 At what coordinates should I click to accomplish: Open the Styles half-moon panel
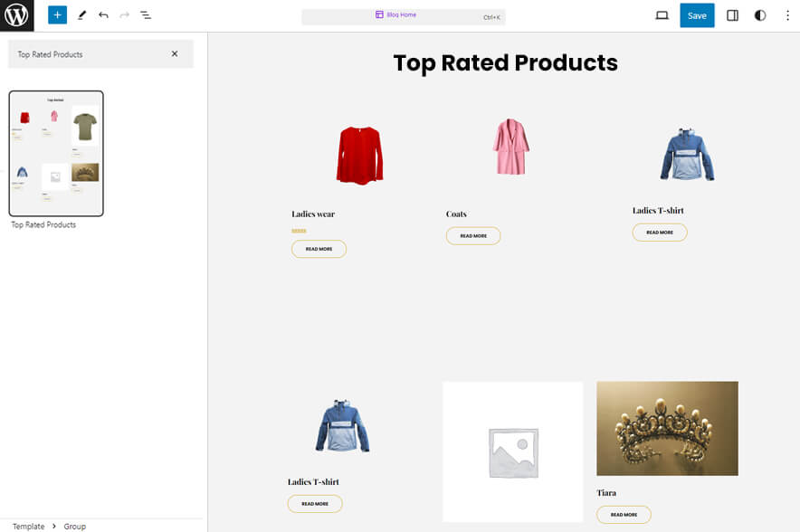pyautogui.click(x=760, y=15)
